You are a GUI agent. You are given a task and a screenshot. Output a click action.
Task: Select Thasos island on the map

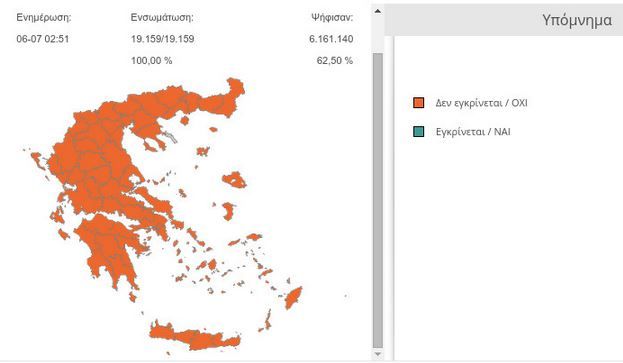tap(184, 120)
